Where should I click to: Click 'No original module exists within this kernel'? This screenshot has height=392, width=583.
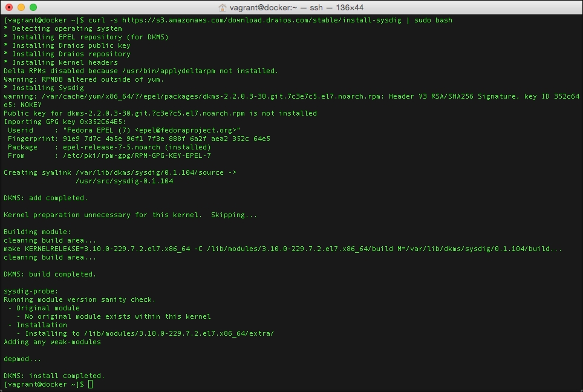[117, 316]
